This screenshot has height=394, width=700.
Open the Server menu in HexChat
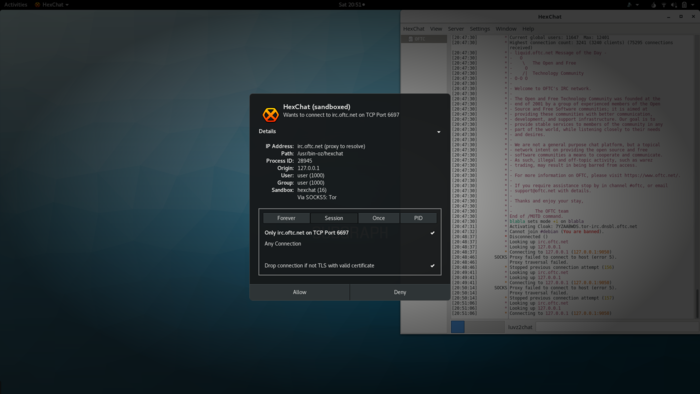(456, 29)
